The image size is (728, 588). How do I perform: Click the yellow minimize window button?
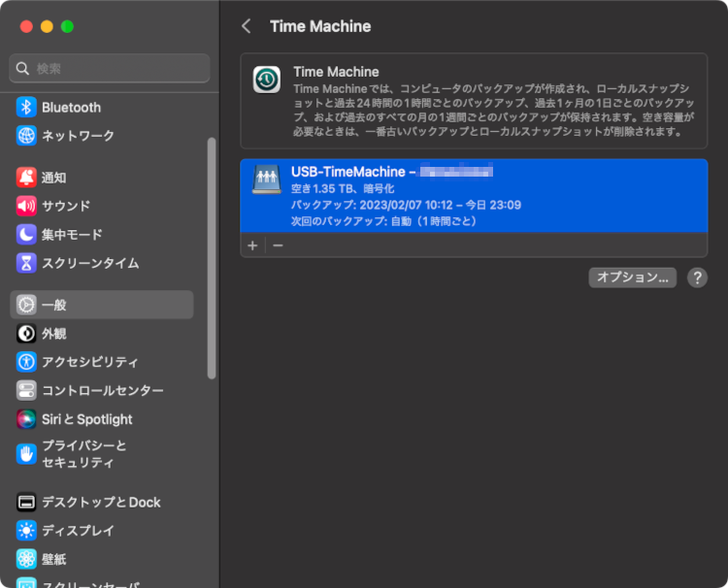tap(47, 26)
